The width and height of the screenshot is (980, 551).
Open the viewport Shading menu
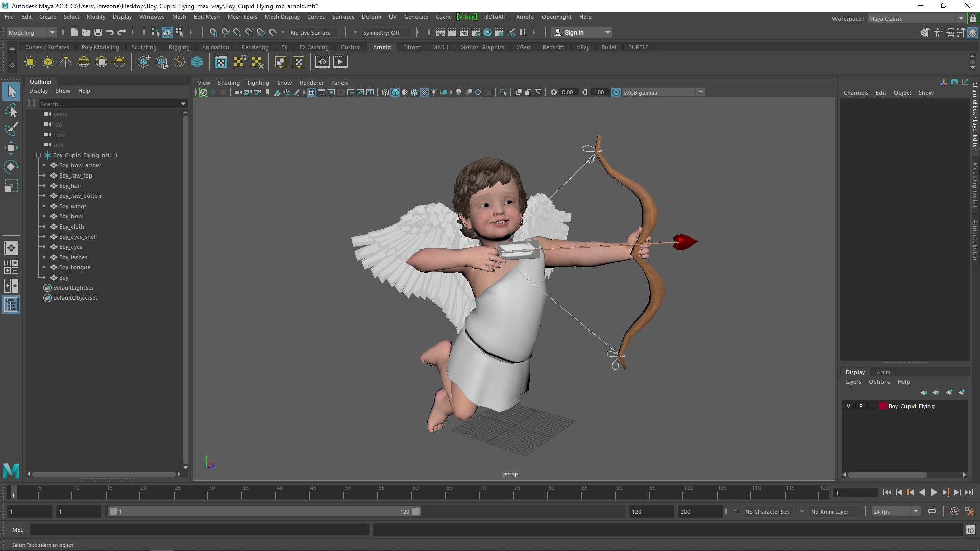229,83
